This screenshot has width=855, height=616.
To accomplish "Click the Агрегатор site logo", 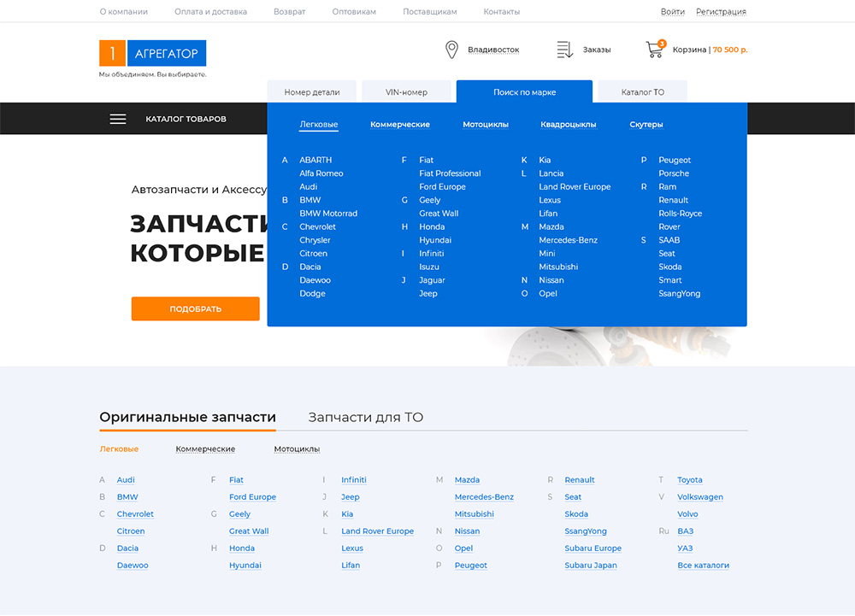I will (x=153, y=53).
